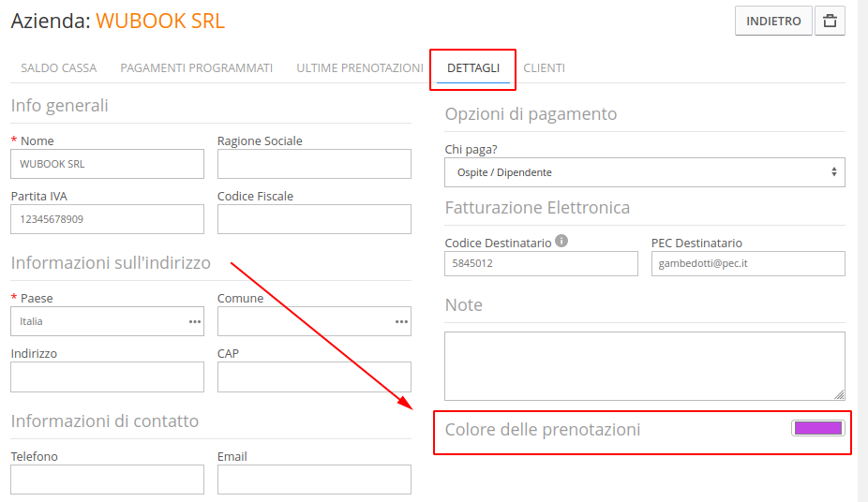Select the DETTAGLI tab
868x502 pixels.
pos(473,68)
